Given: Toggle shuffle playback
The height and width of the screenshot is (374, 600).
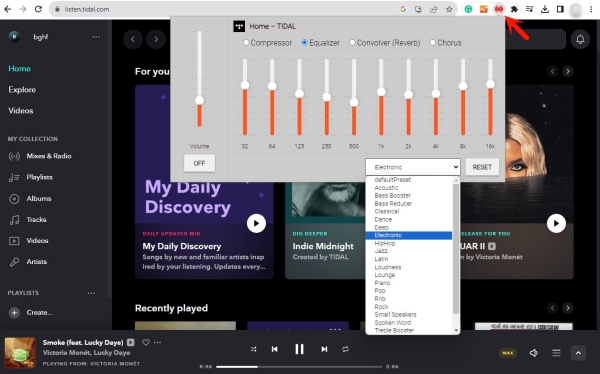Looking at the screenshot, I should tap(253, 349).
